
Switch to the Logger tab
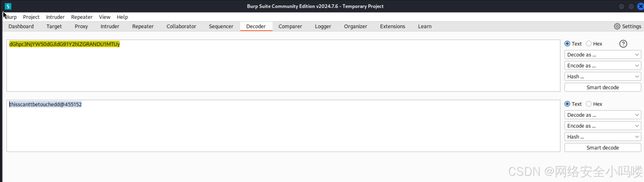[323, 26]
